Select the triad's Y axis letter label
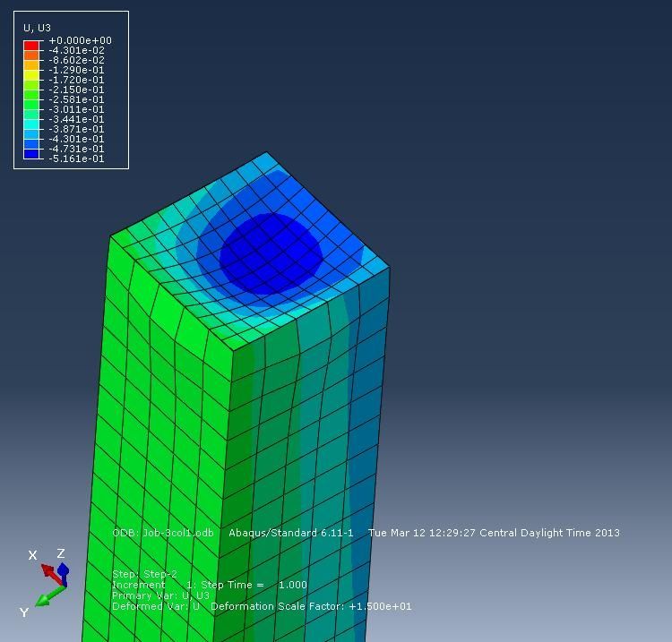672x642 pixels. 24,612
